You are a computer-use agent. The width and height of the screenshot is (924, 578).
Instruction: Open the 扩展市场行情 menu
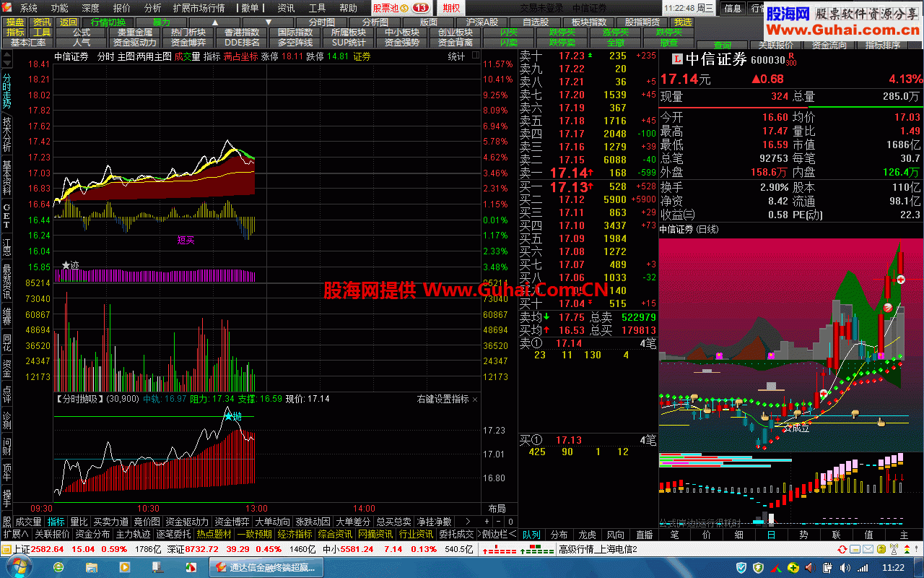199,9
